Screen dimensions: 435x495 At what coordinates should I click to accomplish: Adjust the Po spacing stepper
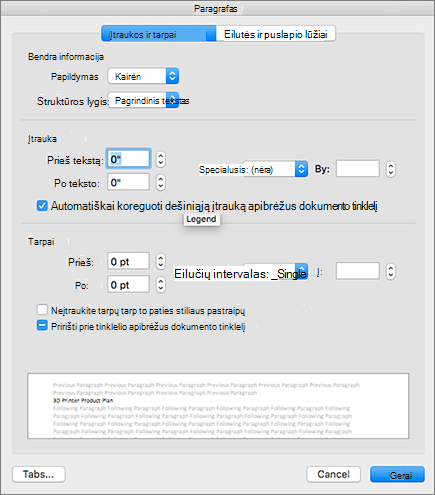tap(161, 285)
